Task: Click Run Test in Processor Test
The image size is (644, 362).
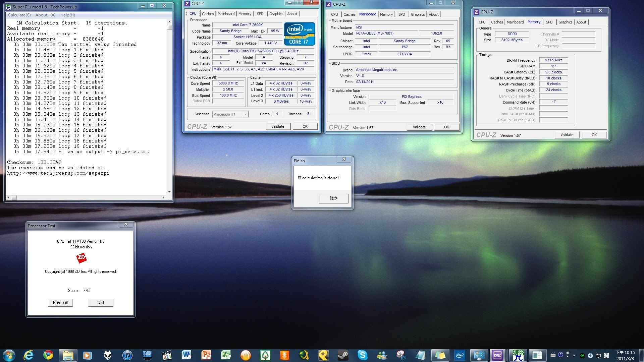Action: 60,303
